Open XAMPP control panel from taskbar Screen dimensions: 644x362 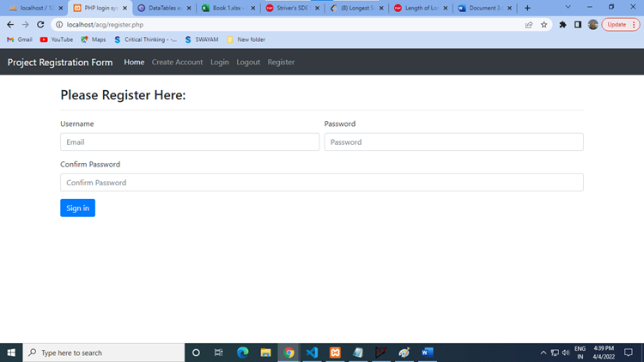(x=335, y=353)
